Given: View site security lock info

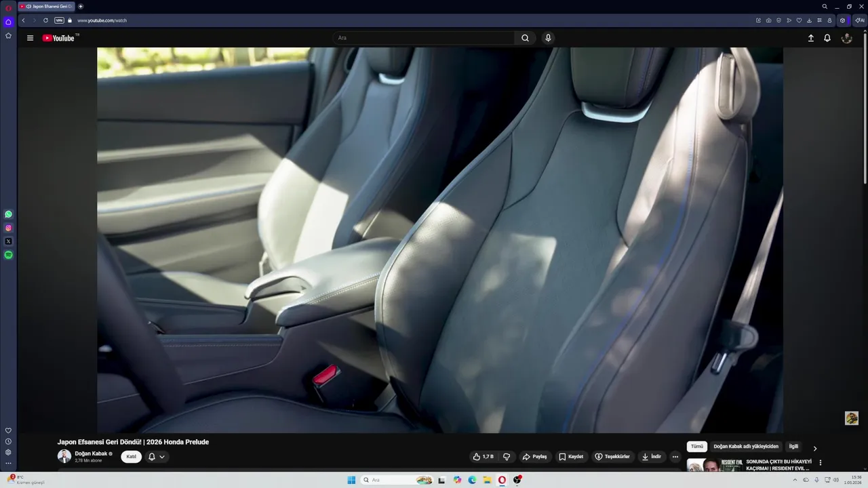Looking at the screenshot, I should 70,20.
